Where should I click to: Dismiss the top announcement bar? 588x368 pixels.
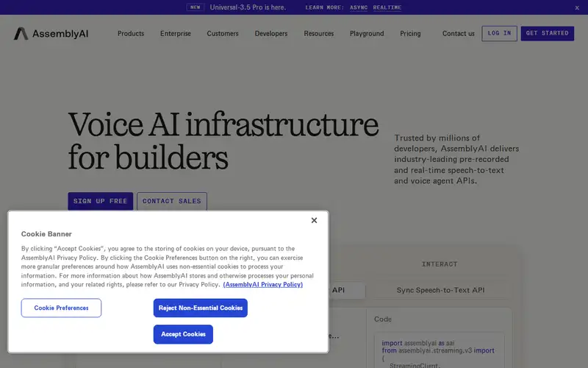coord(577,8)
